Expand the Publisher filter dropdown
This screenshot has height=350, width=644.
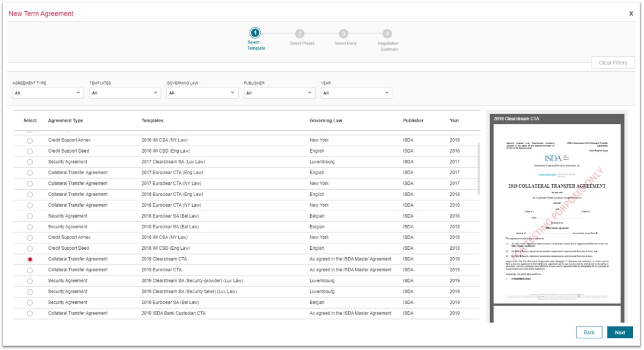pyautogui.click(x=279, y=93)
